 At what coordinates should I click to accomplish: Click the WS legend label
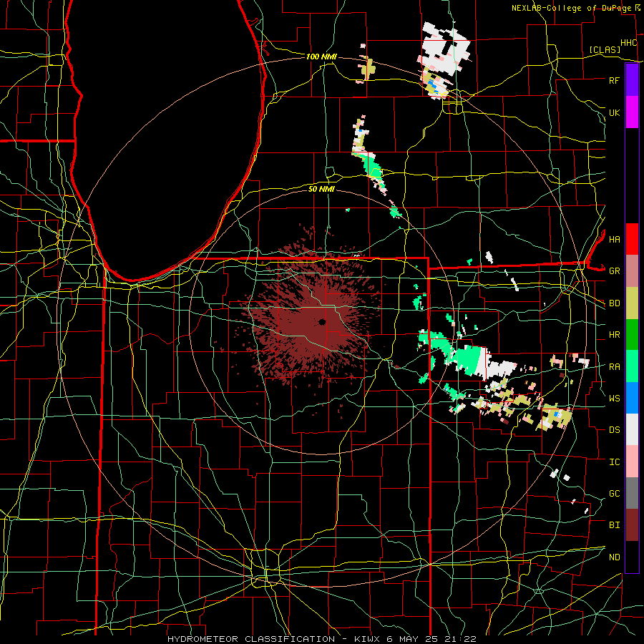coord(614,398)
